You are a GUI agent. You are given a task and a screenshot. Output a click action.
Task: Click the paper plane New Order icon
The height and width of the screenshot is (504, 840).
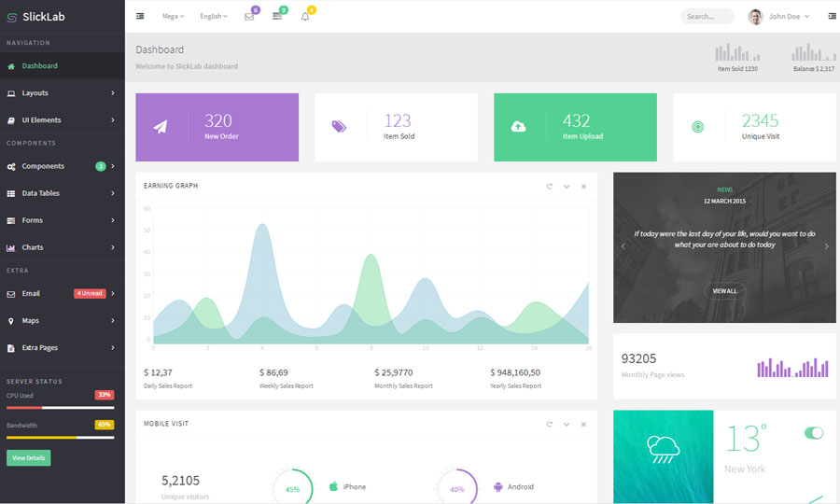tap(161, 127)
